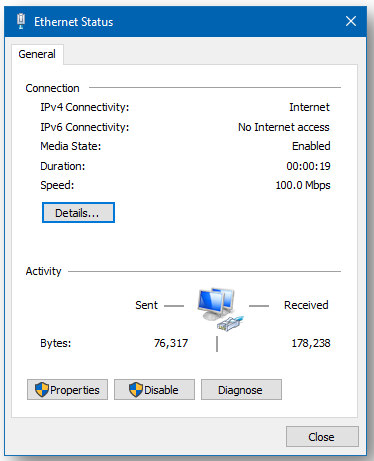This screenshot has width=374, height=461.
Task: Click the Duration time value
Action: [308, 166]
